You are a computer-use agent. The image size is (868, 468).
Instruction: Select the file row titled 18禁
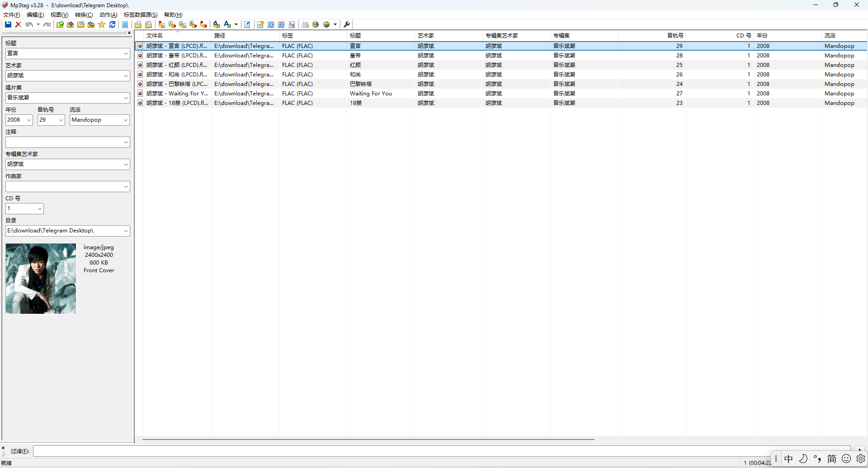(x=501, y=103)
